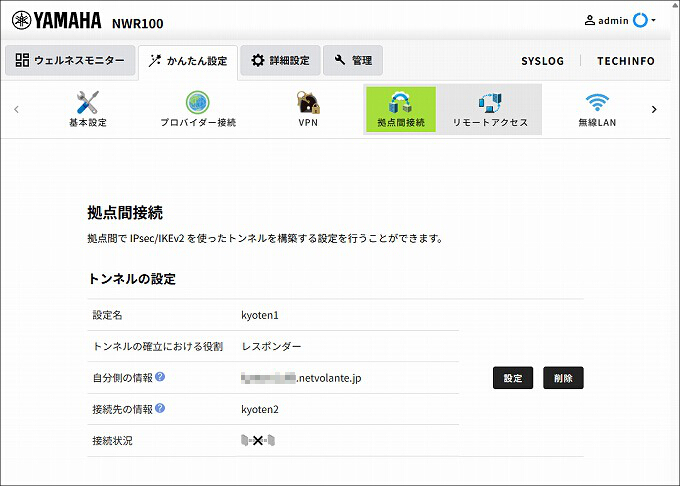Click the admin user icon

pyautogui.click(x=590, y=20)
